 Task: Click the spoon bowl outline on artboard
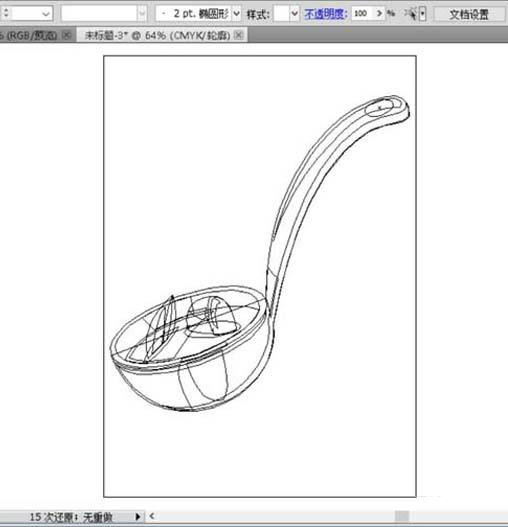[x=192, y=348]
